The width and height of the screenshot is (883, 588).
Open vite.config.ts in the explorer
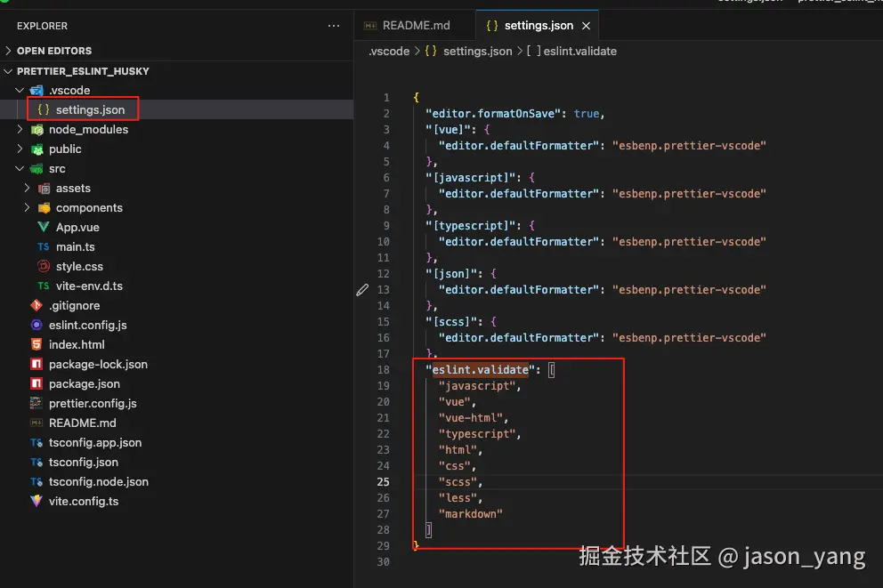[84, 501]
